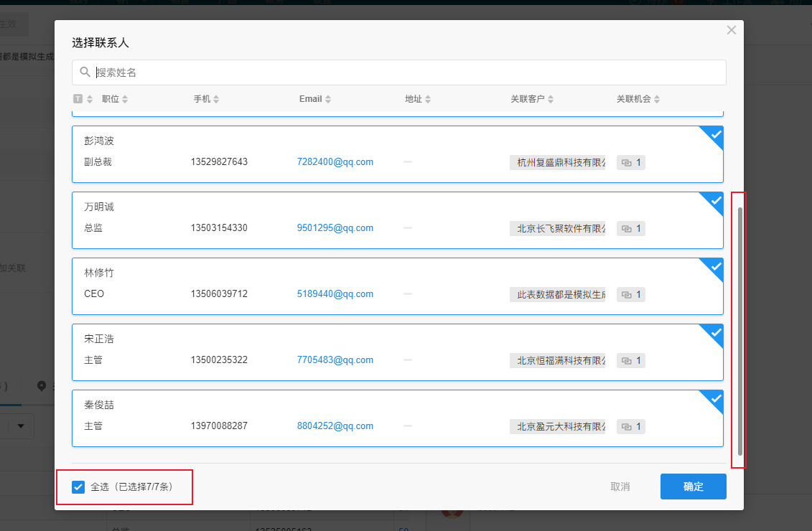Screen dimensions: 812x531
Task: Click linked opportunity badge for 秦俊喆
Action: point(630,427)
